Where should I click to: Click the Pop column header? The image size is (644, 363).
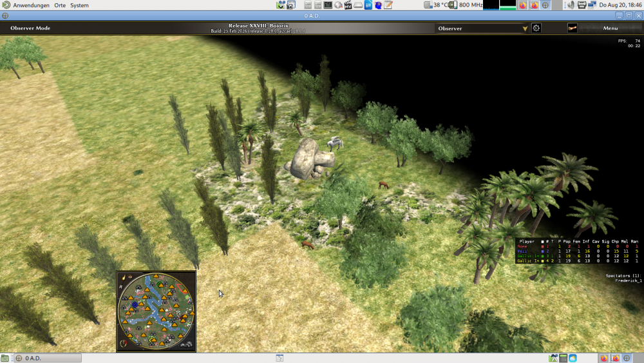567,241
